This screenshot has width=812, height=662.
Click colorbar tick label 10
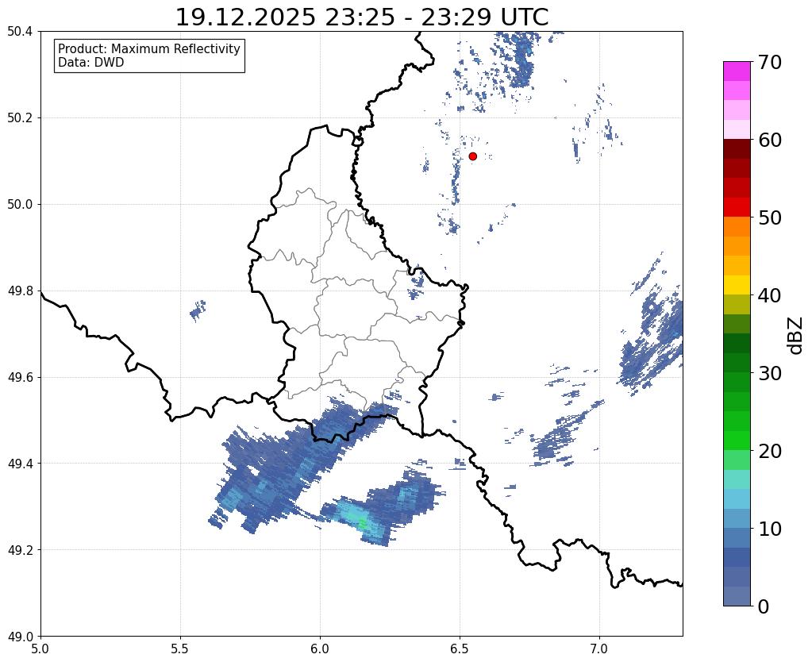point(770,529)
